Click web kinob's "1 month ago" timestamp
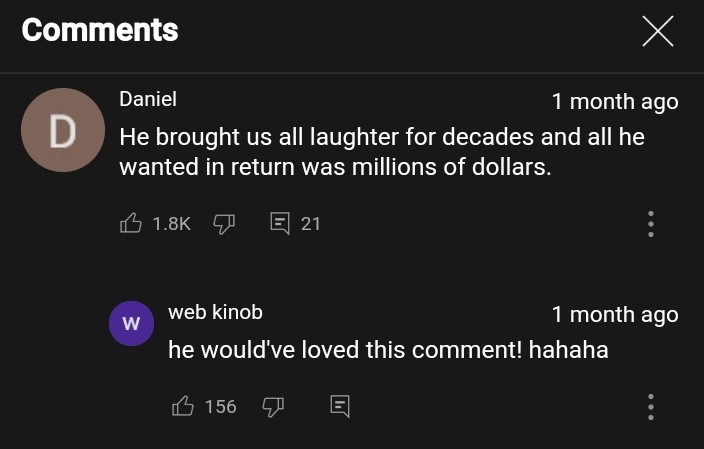 614,314
